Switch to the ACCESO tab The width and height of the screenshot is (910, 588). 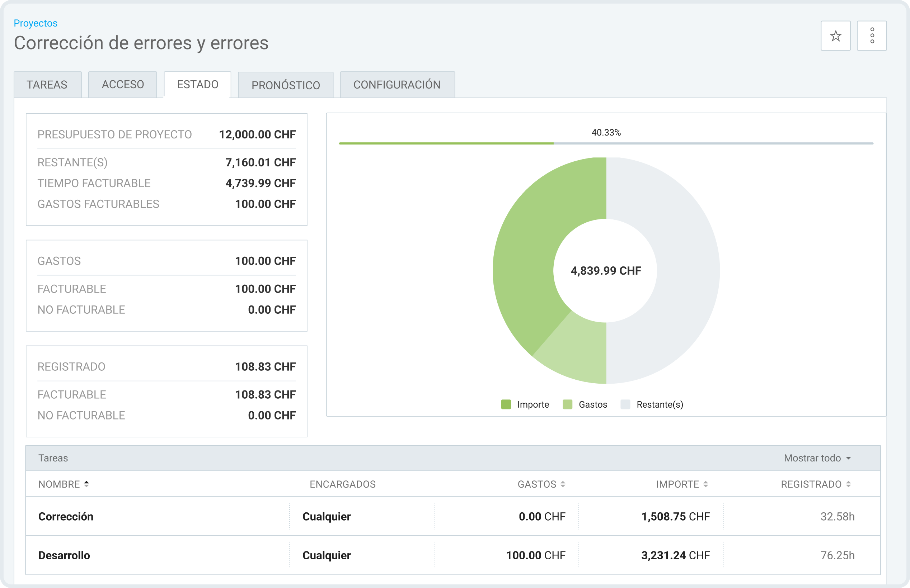point(122,84)
